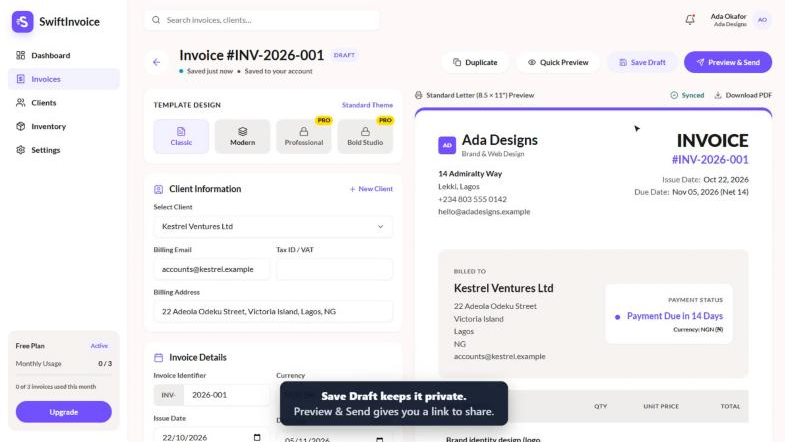Open the Standard Theme link
This screenshot has height=442, width=785.
(367, 105)
